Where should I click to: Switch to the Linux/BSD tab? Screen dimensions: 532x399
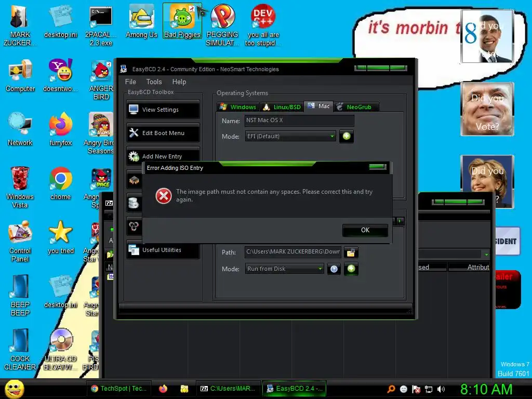(282, 107)
